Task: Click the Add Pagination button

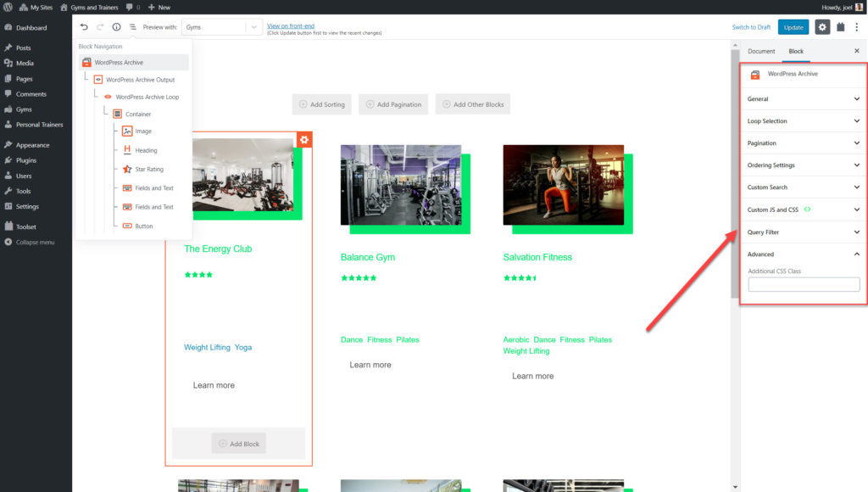Action: click(393, 104)
